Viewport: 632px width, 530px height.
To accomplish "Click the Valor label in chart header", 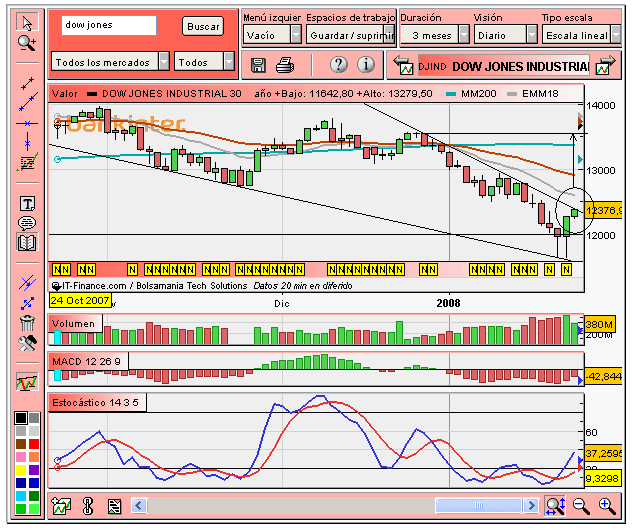I will (64, 94).
